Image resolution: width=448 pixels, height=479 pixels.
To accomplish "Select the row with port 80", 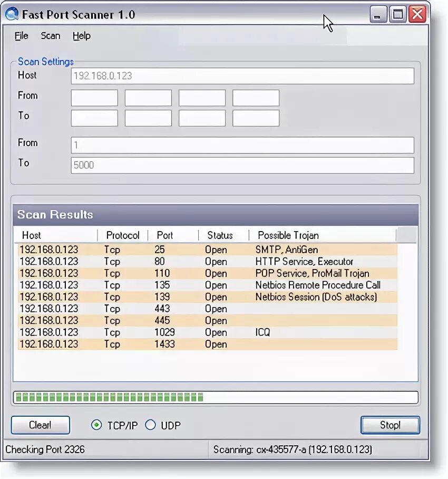I will [208, 262].
